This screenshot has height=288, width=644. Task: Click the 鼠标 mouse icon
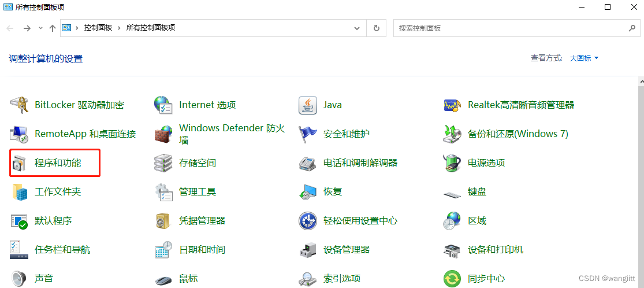pos(163,280)
